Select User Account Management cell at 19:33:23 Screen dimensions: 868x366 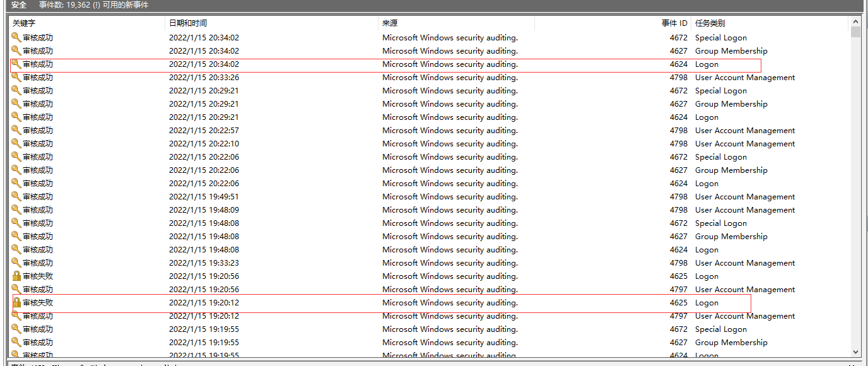pos(745,263)
